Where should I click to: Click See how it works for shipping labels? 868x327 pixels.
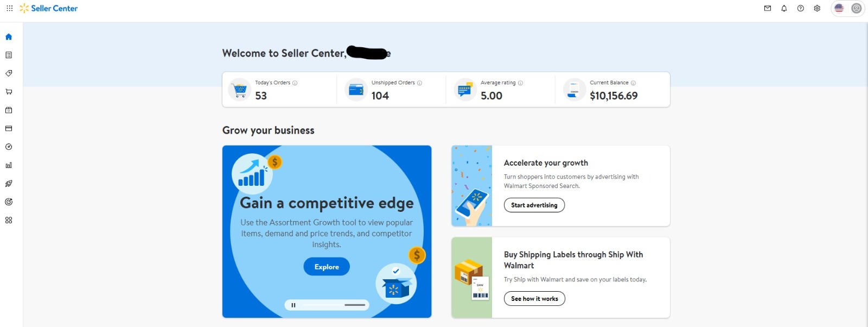point(534,298)
